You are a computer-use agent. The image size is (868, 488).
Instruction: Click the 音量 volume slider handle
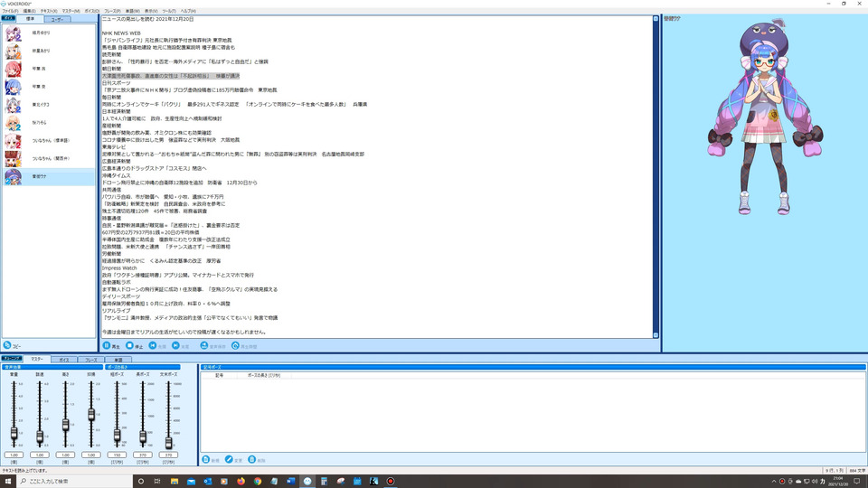click(x=14, y=434)
